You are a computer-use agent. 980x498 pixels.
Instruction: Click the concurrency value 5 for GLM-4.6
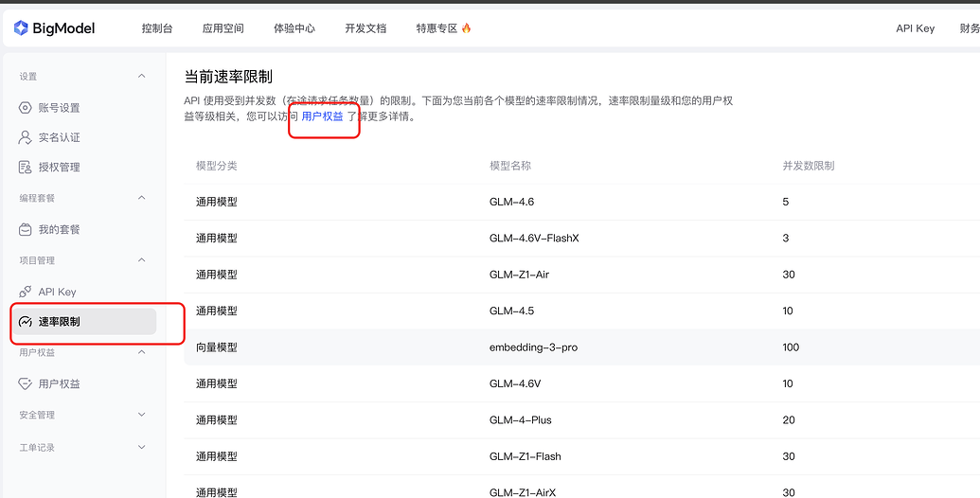pos(786,202)
